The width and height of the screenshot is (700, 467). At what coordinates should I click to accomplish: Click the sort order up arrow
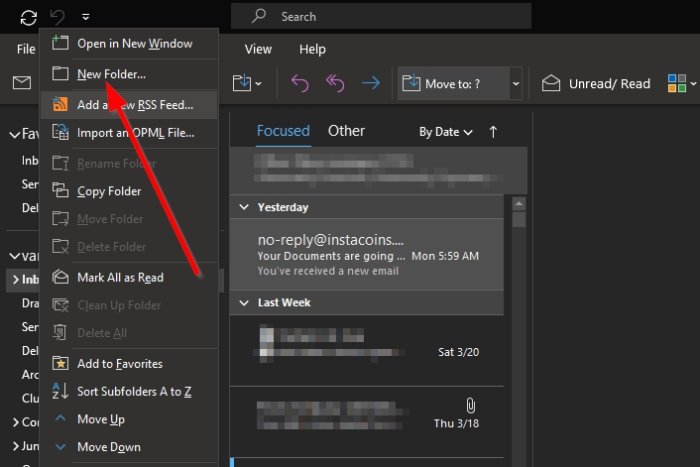coord(493,132)
